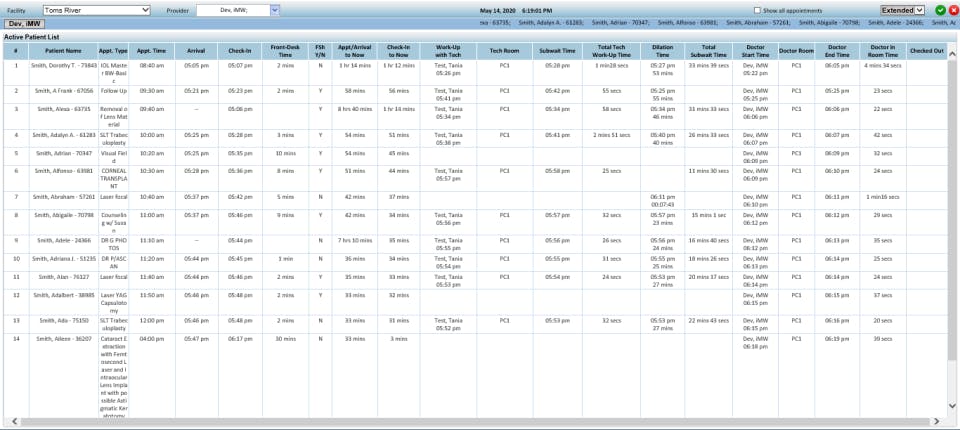Viewport: 960px width, 430px height.
Task: Click the Appt. Time column header
Action: pos(152,51)
